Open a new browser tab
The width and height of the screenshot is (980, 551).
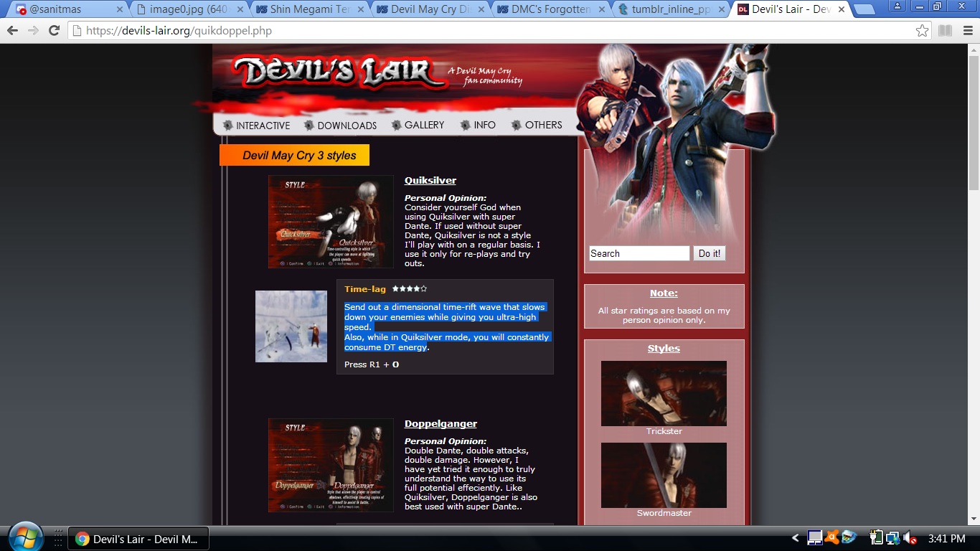click(x=865, y=10)
